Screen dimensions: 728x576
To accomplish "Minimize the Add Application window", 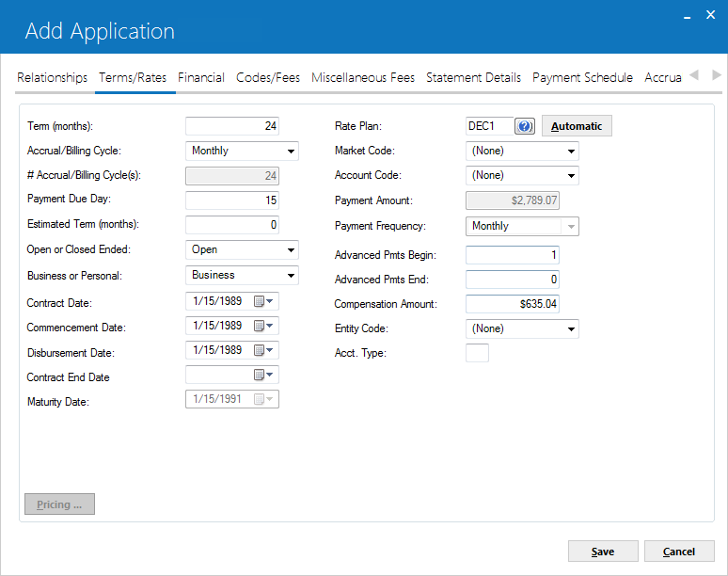I will [688, 16].
